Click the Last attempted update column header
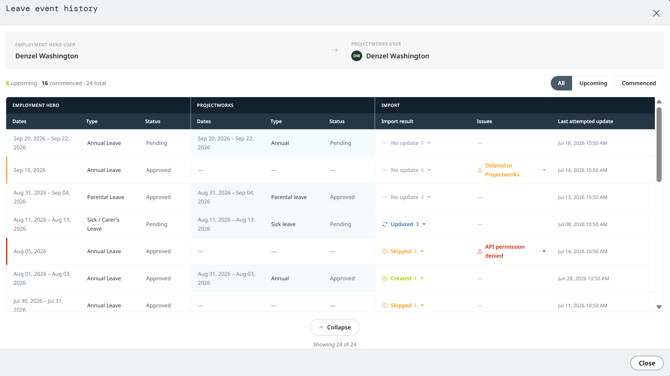The width and height of the screenshot is (670, 376). 585,121
